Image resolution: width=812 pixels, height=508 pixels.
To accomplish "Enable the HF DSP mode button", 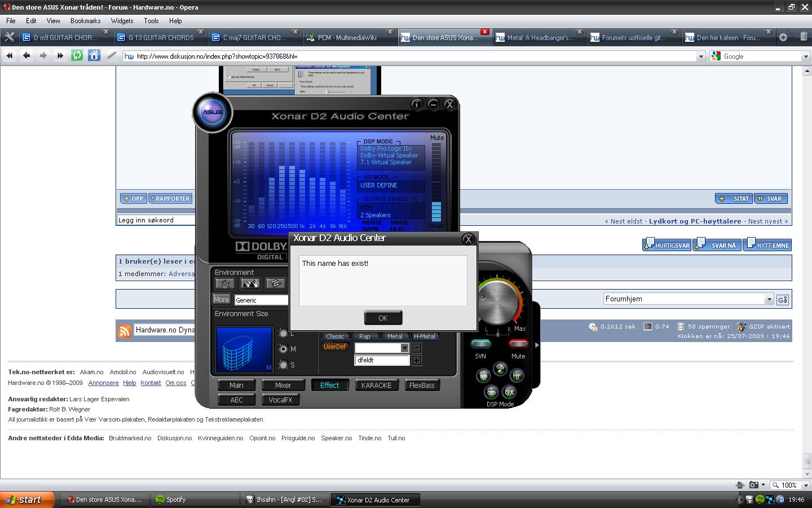I will pos(517,375).
